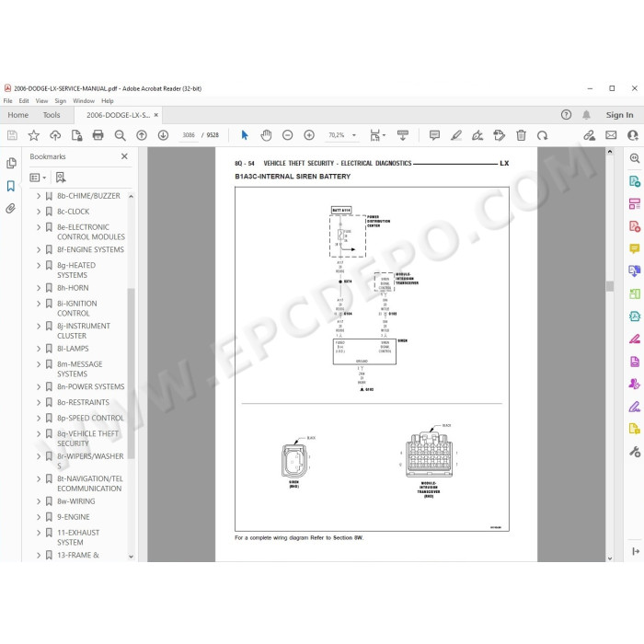Image resolution: width=644 pixels, height=644 pixels.
Task: Open the 8g-HEATED SYSTEMS bookmark
Action: pyautogui.click(x=76, y=270)
